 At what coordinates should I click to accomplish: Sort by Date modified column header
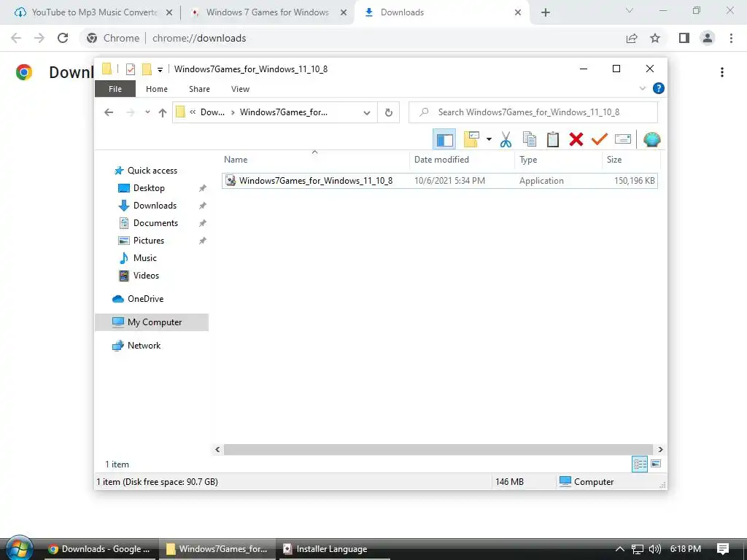tap(462, 160)
